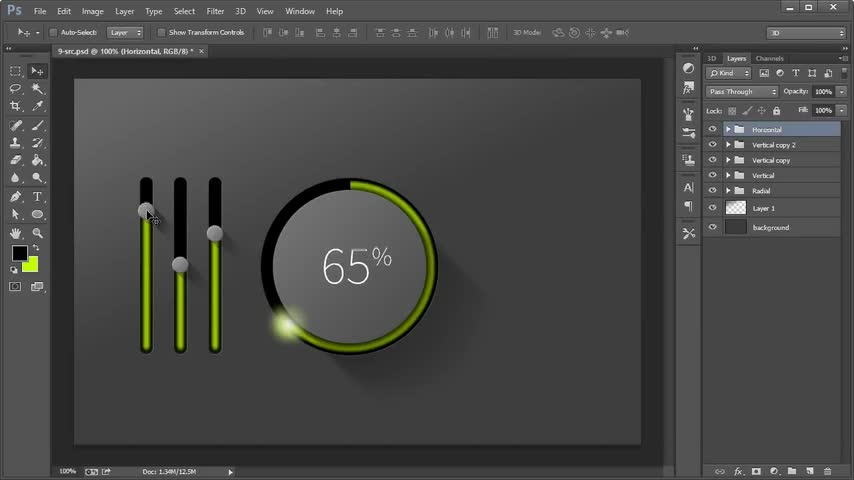The height and width of the screenshot is (480, 854).
Task: Hide Layer 1 visibility
Action: 712,208
